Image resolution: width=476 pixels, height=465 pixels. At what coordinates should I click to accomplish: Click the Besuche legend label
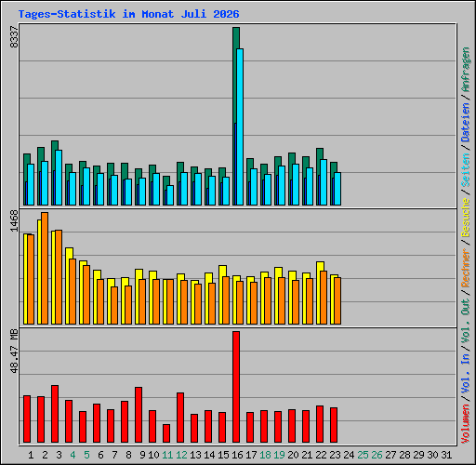point(466,218)
